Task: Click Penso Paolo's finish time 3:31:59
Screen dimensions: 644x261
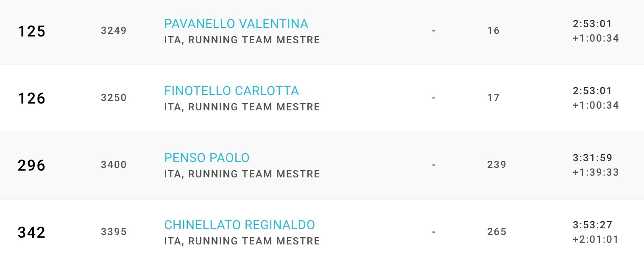Action: (x=592, y=158)
